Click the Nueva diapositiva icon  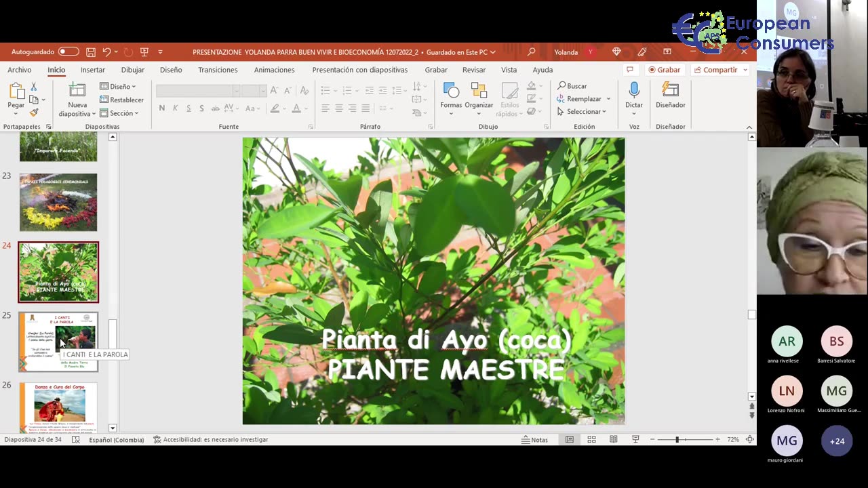[x=77, y=91]
